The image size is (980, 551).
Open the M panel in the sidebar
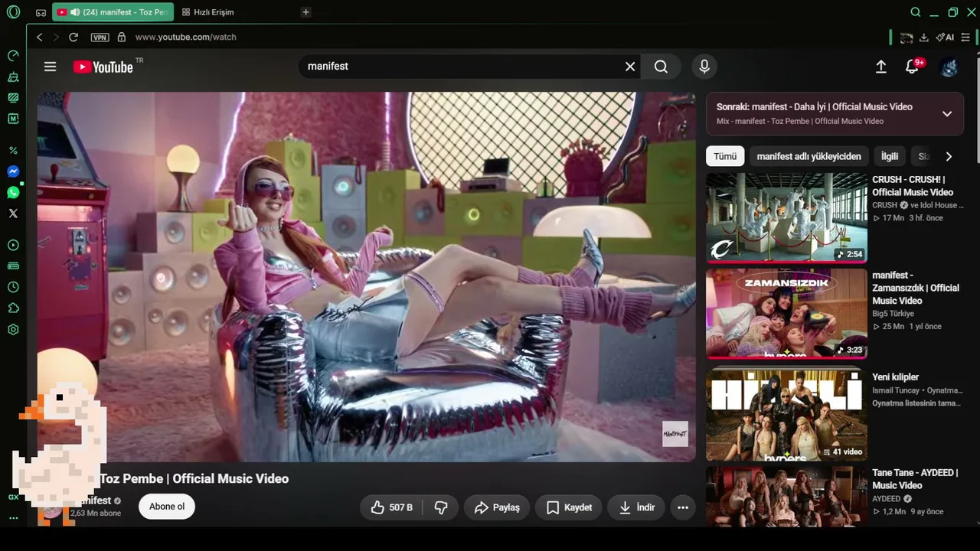tap(13, 119)
